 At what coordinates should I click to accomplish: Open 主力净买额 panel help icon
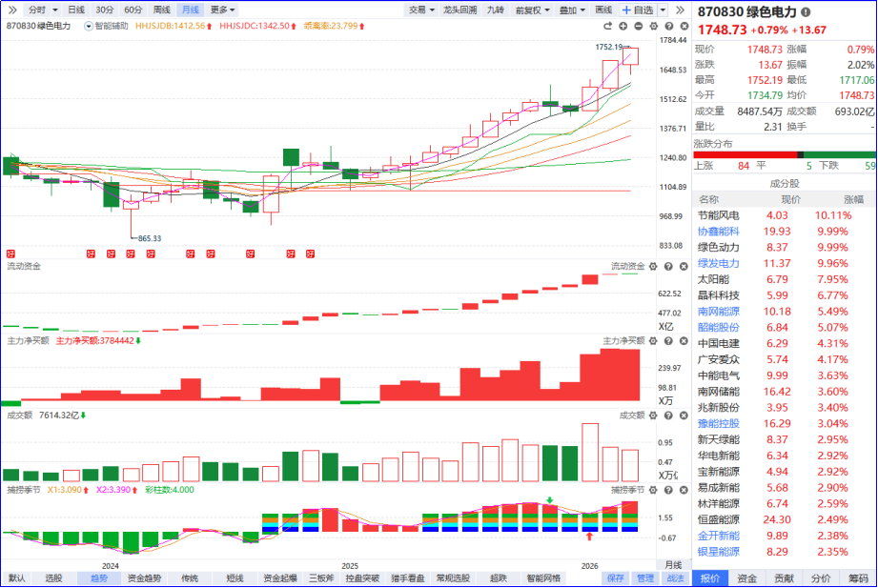(668, 341)
